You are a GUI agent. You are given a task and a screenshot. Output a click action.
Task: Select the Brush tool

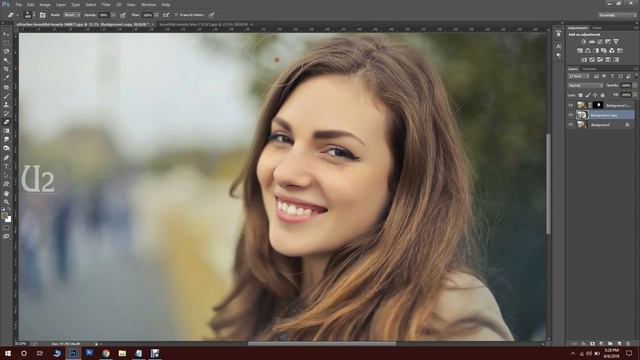(6, 96)
